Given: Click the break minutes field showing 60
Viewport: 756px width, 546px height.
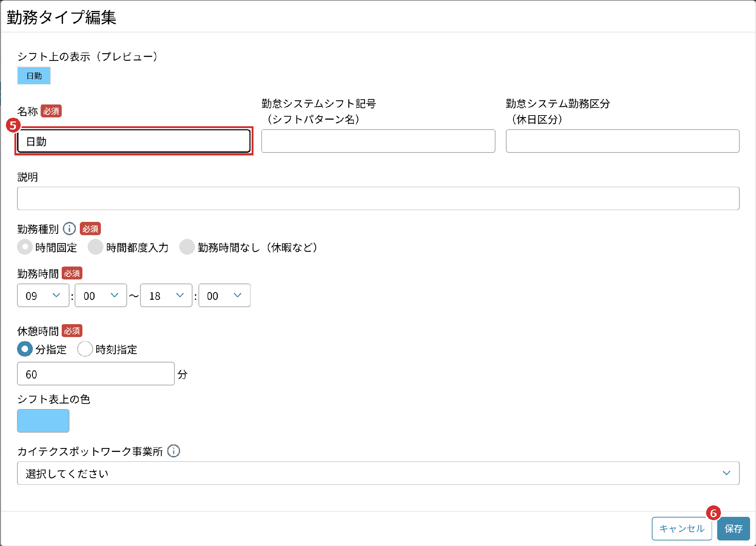Looking at the screenshot, I should 96,374.
